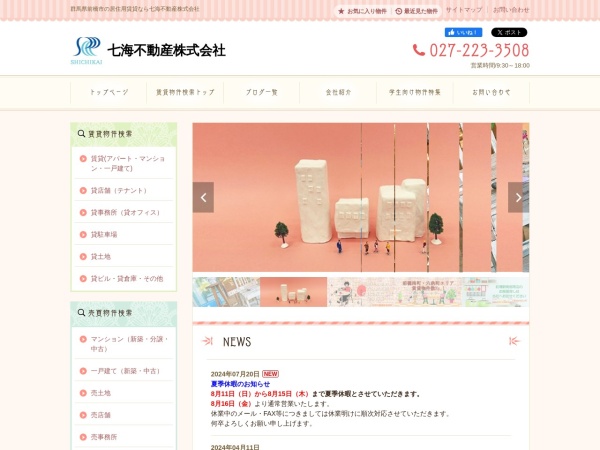Click news date 2024年07月20日

[x=235, y=374]
